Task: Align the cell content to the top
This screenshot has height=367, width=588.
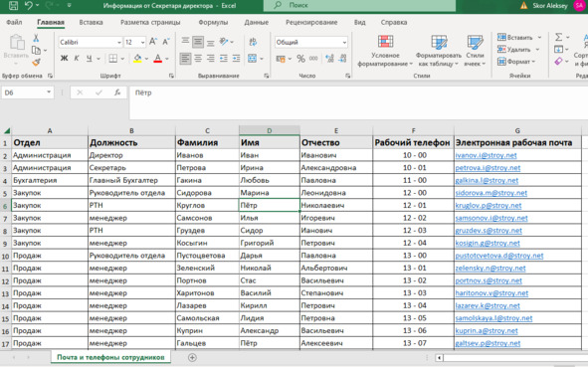Action: 185,42
